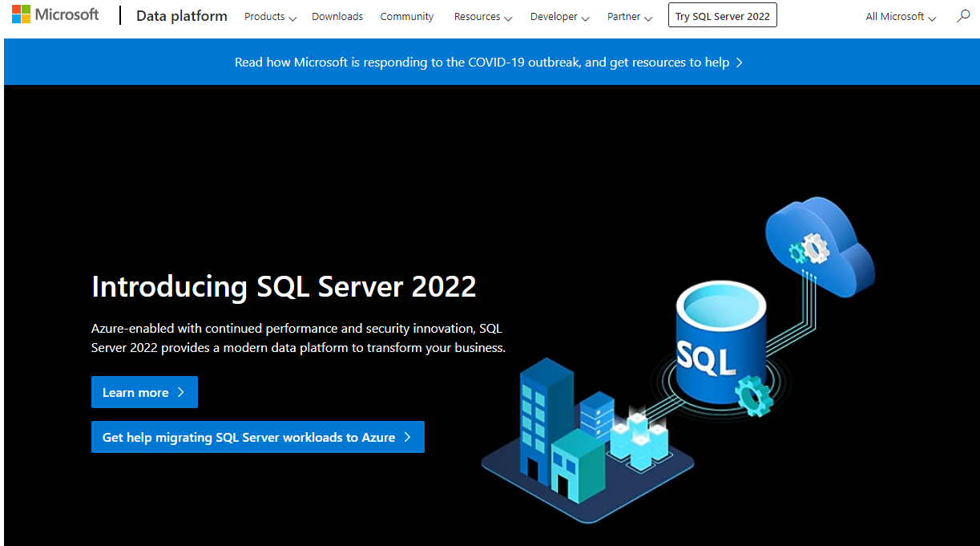Expand the Resources dropdown
The image size is (980, 546).
483,17
